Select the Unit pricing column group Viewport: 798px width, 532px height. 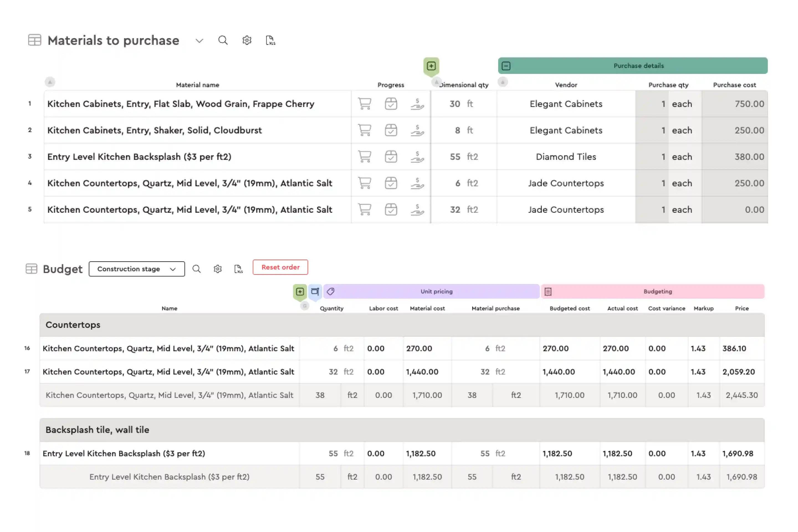(432, 292)
